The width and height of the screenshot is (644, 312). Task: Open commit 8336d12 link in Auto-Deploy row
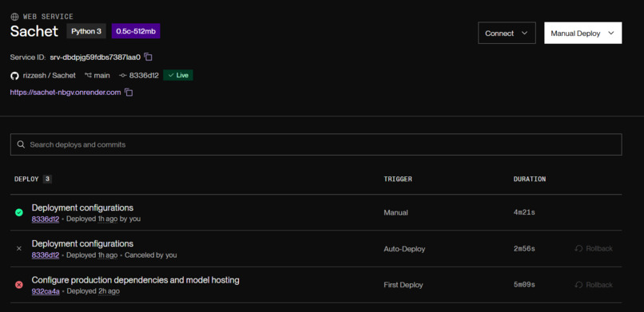coord(46,255)
